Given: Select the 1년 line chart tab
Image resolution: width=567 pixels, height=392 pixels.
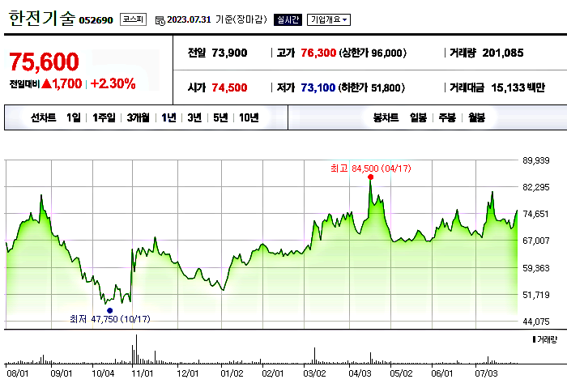Looking at the screenshot, I should [168, 117].
